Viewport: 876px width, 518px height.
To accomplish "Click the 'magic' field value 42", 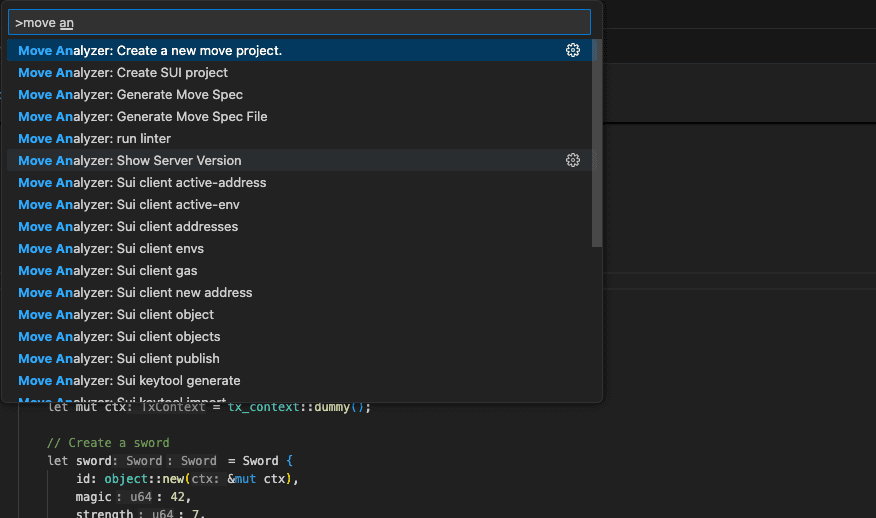I will 178,497.
